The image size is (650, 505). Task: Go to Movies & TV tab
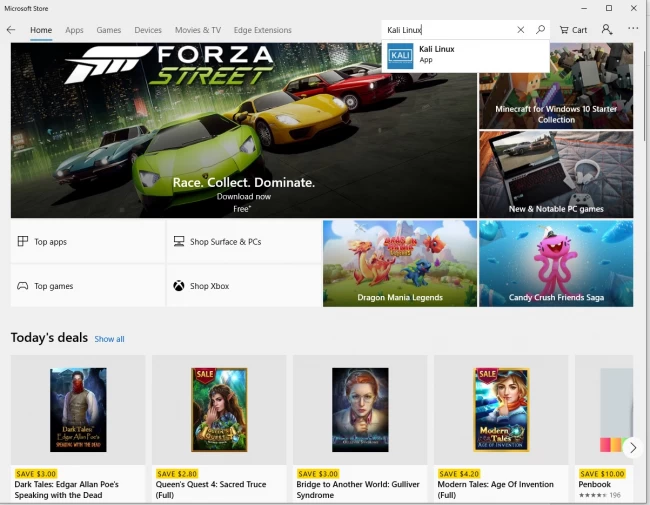click(198, 30)
